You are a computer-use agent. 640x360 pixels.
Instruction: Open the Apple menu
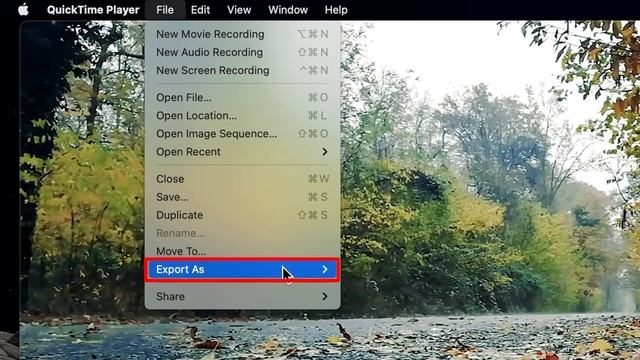[x=23, y=9]
